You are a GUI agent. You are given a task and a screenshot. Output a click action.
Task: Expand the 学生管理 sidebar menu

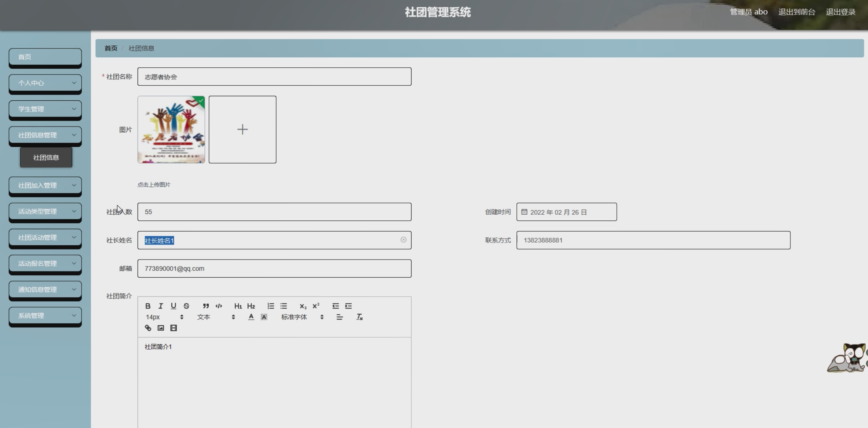[x=45, y=109]
